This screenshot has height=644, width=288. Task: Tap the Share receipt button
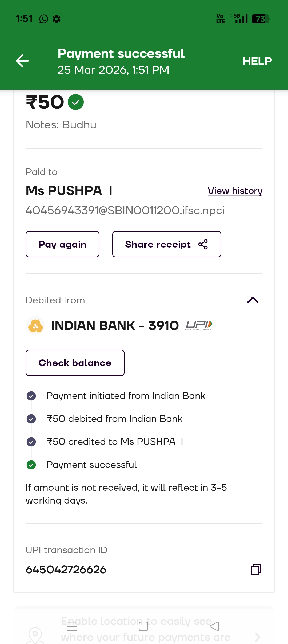click(x=167, y=244)
